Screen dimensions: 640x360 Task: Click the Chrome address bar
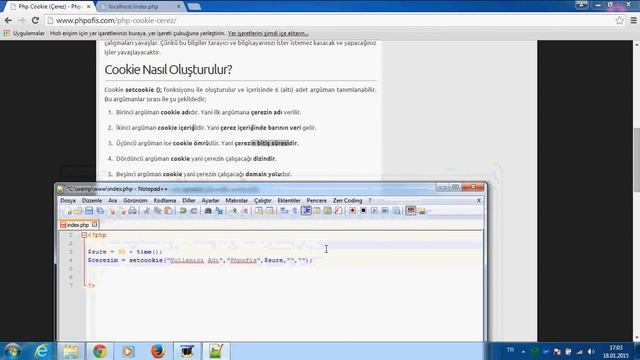(x=331, y=20)
